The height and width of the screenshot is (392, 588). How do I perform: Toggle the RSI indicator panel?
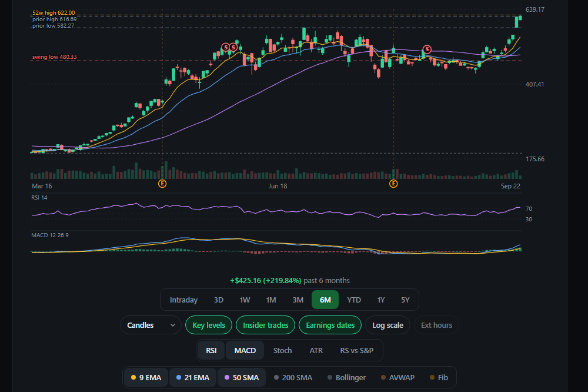coord(211,350)
